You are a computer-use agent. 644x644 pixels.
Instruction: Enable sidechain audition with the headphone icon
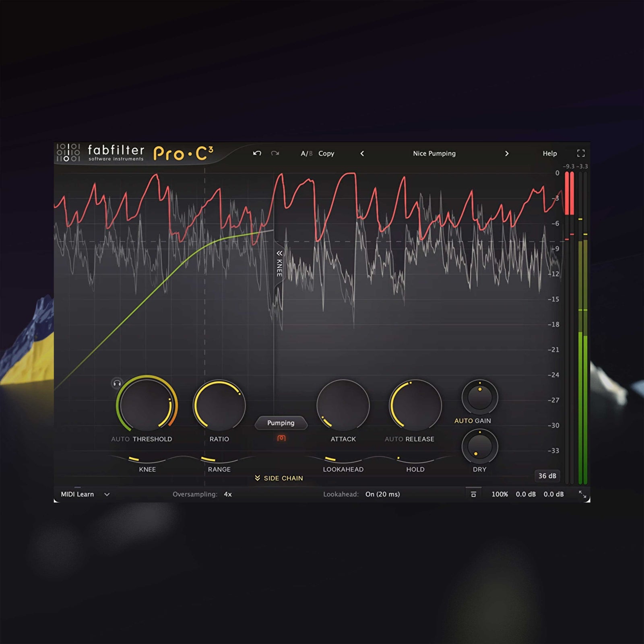point(116,384)
